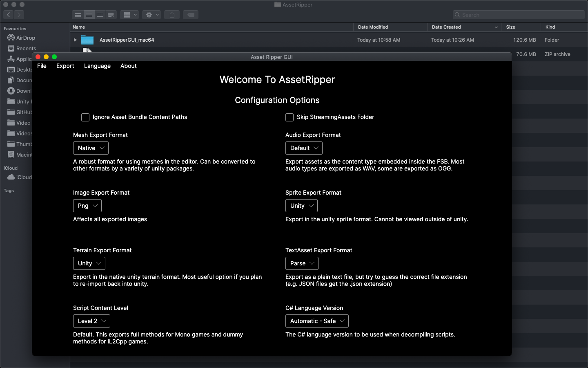Sort Finder list by Date Created column

465,27
